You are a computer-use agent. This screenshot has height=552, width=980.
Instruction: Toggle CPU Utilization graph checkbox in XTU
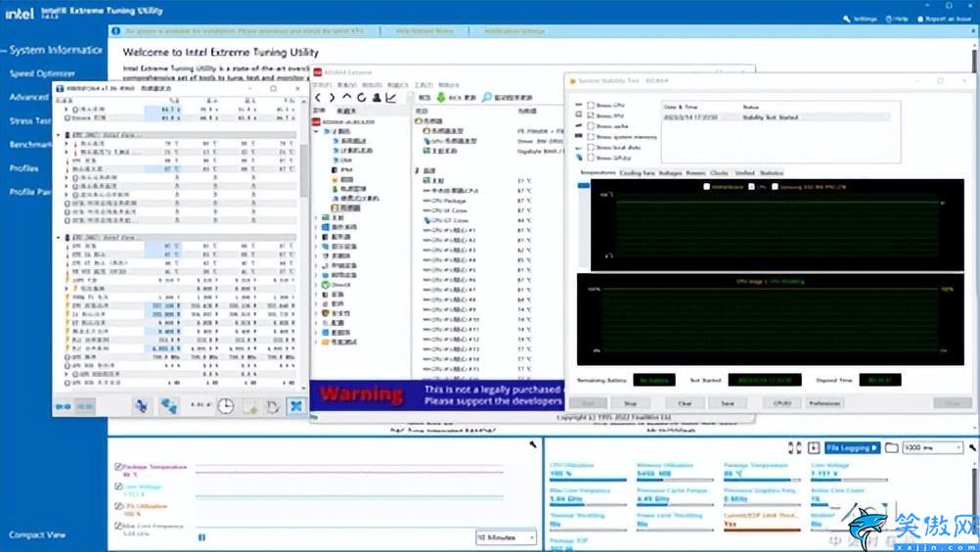tap(118, 506)
